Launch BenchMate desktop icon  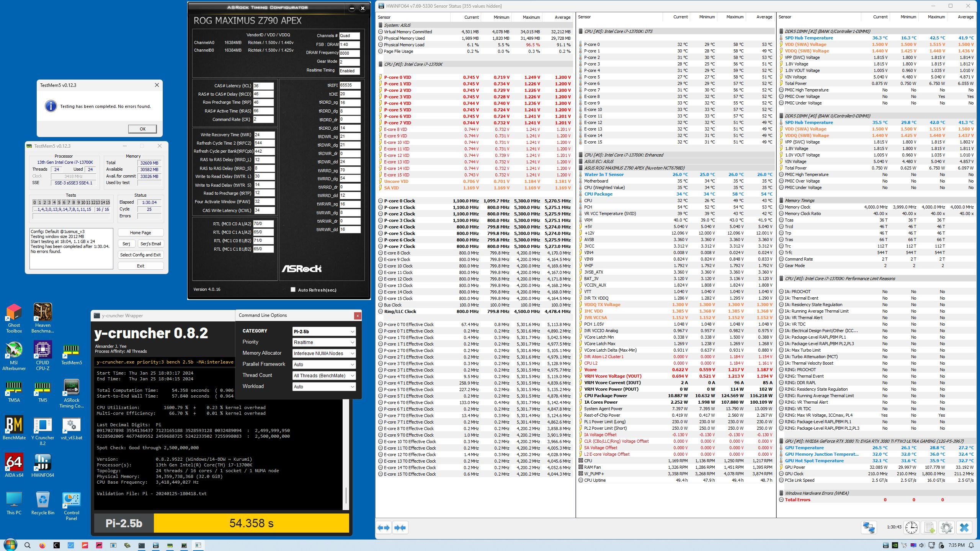click(14, 428)
